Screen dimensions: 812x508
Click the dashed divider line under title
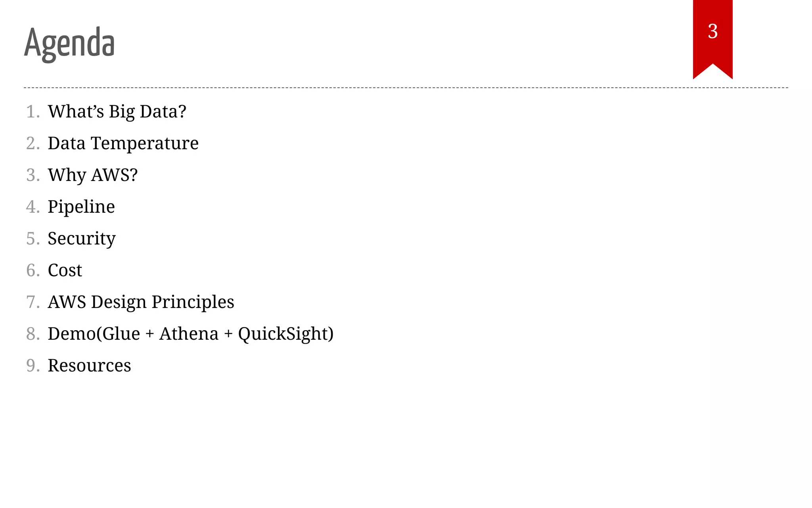[x=396, y=88]
